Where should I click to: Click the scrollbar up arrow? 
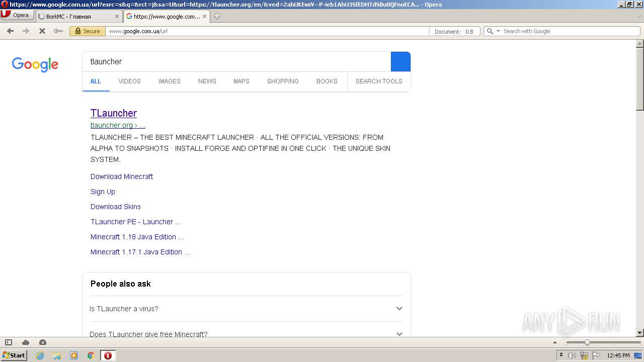[x=640, y=44]
